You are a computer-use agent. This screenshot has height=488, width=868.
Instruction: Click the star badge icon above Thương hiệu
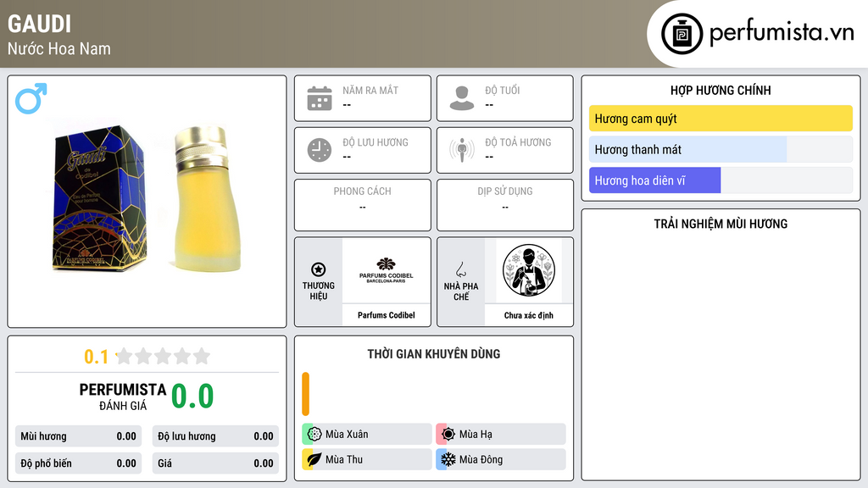pos(319,269)
